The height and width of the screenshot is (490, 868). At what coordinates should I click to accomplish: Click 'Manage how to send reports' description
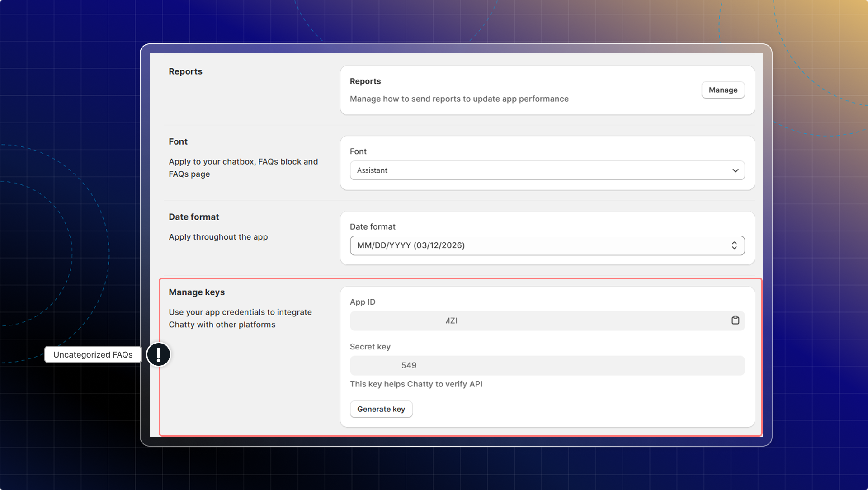(x=459, y=99)
